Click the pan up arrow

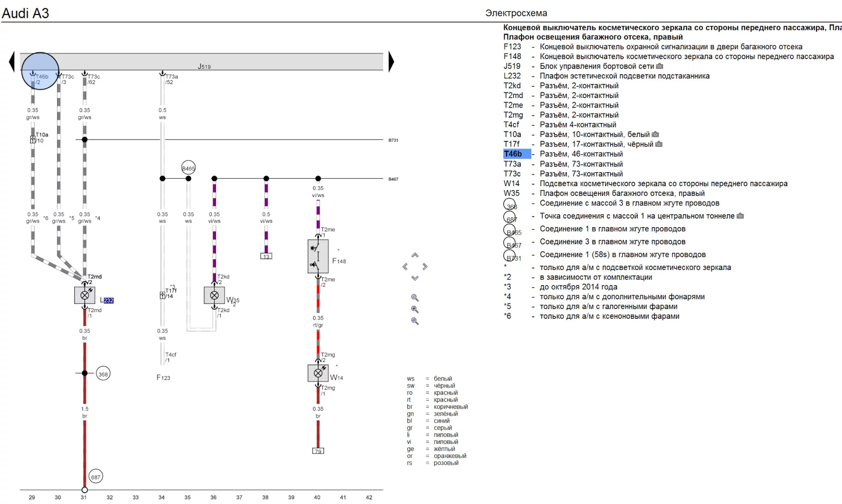pyautogui.click(x=415, y=255)
